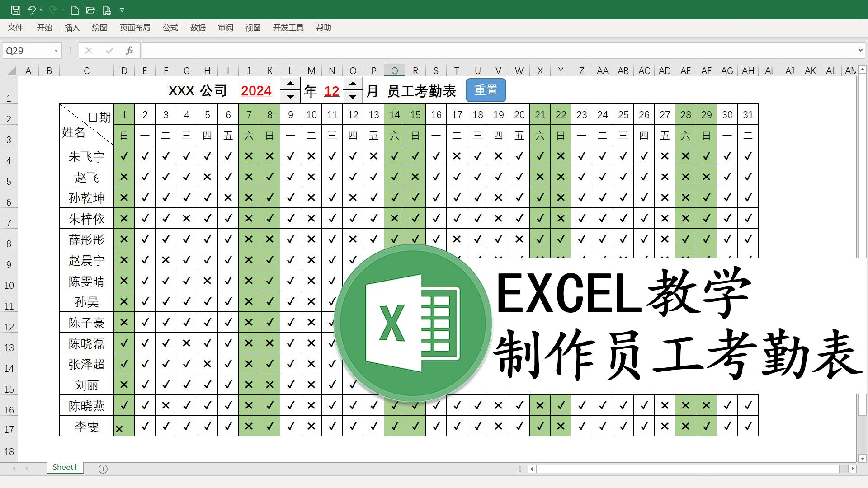Select column Q header
Viewport: 868px width, 488px height.
coord(395,70)
